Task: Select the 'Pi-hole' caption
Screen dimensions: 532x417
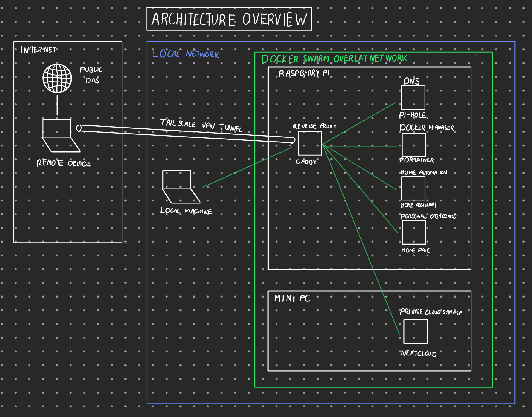Action: [x=413, y=115]
